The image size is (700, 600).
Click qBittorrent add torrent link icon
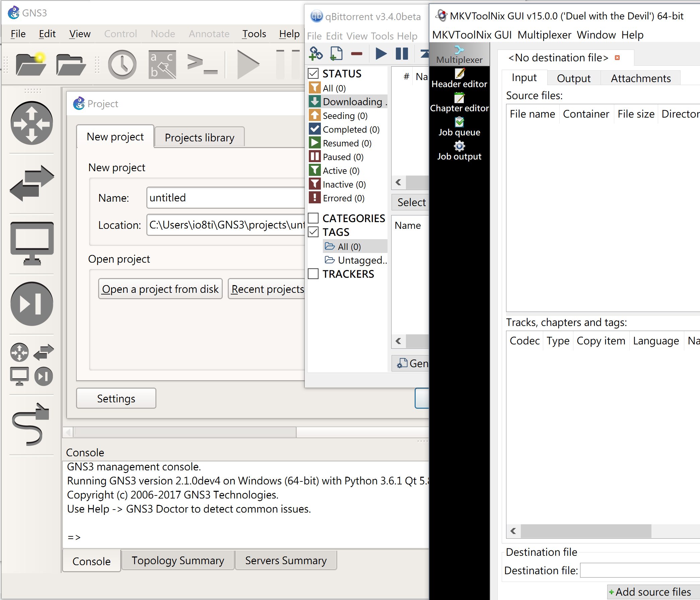[x=316, y=53]
